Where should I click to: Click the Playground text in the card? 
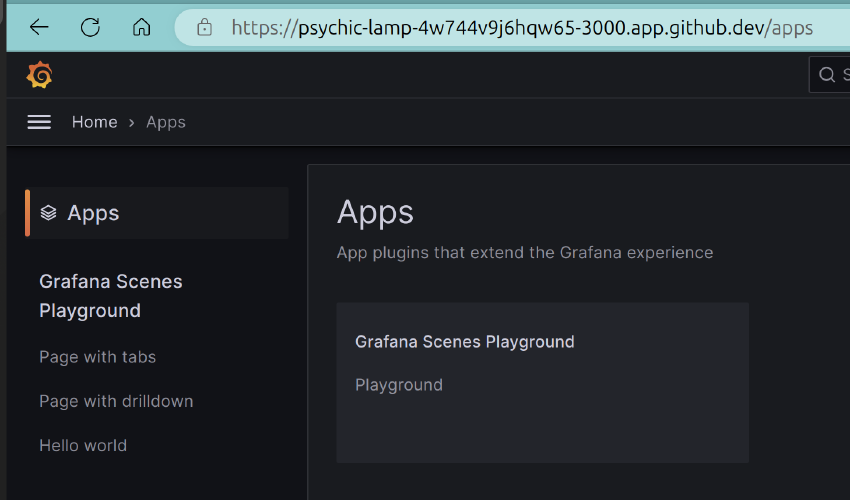(398, 385)
